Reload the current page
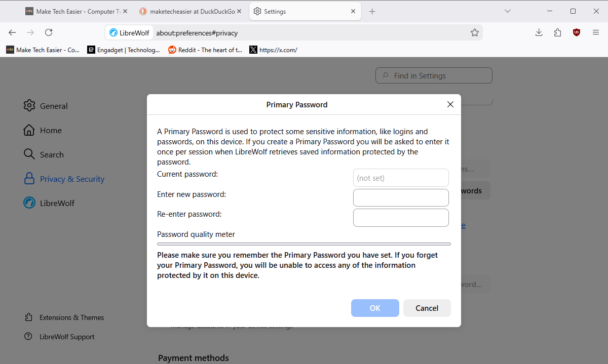The image size is (608, 364). pos(49,32)
